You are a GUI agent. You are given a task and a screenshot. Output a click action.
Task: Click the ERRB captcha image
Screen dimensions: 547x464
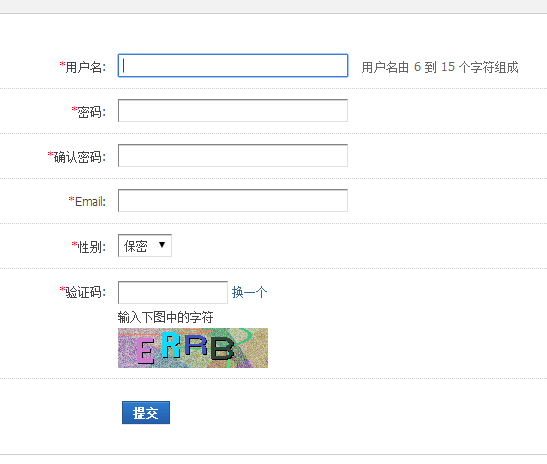(193, 348)
